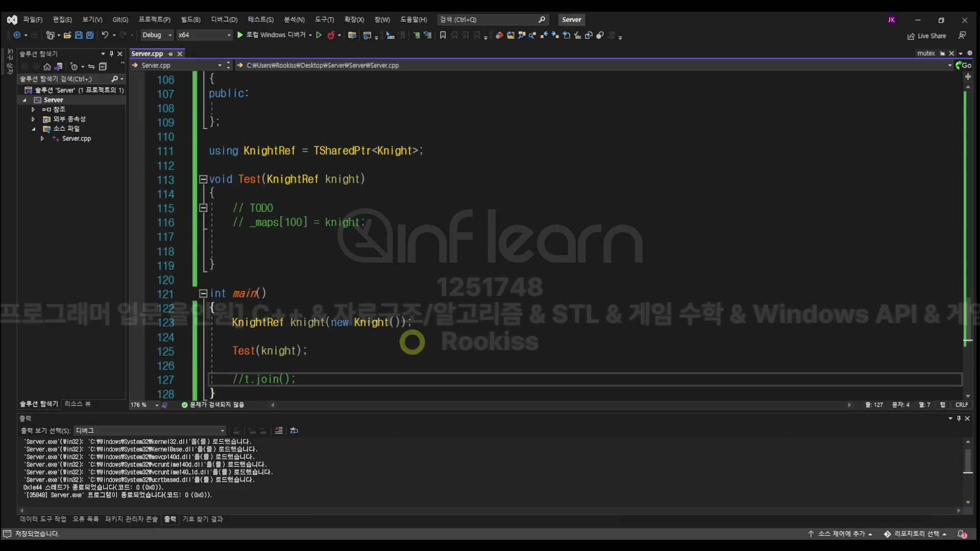Image resolution: width=980 pixels, height=551 pixels.
Task: Expand the 외부 종속성 tree node
Action: [33, 119]
